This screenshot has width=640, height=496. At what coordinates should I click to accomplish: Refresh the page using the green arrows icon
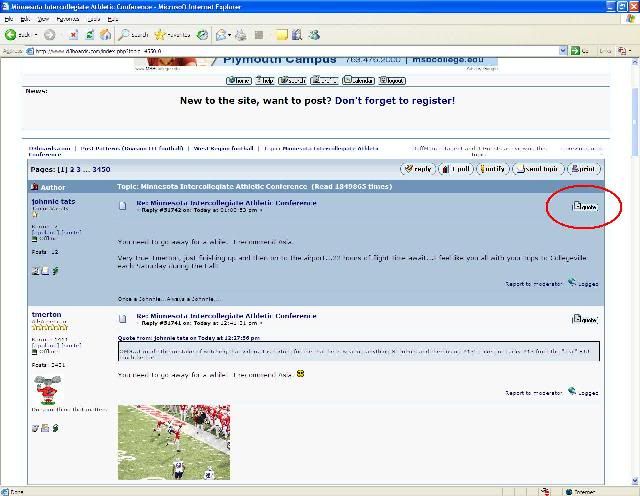click(90, 35)
